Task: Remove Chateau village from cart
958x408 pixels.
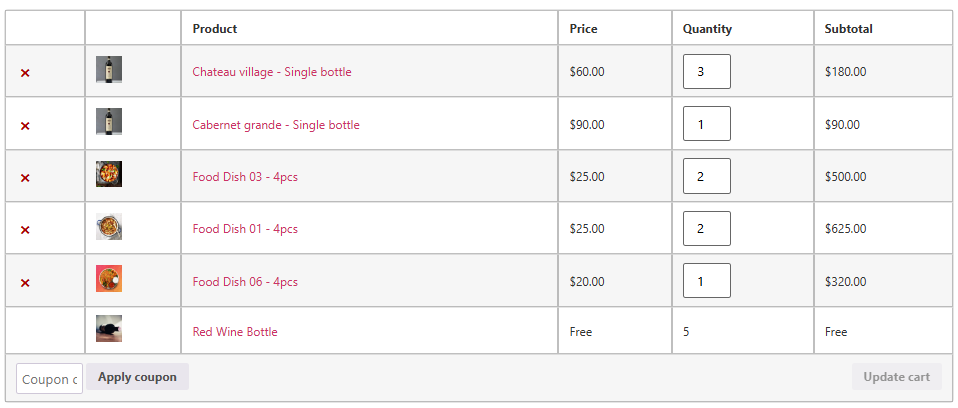Action: tap(25, 73)
